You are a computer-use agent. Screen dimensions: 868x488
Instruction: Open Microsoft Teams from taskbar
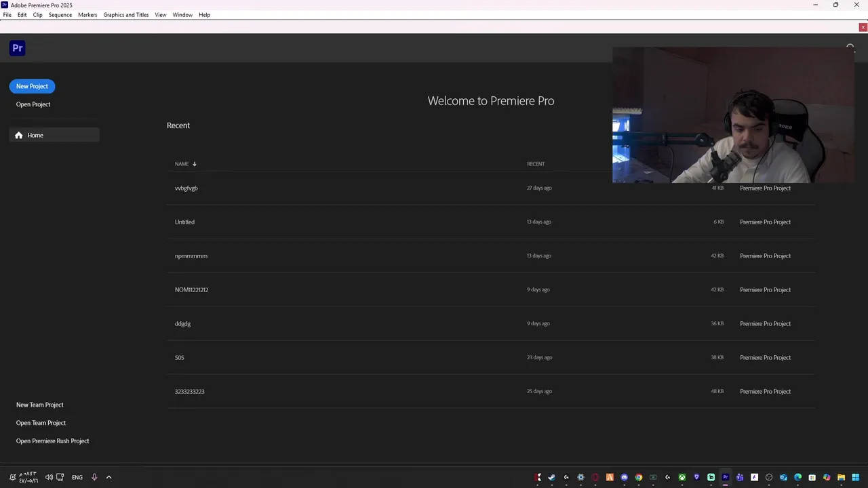click(x=740, y=477)
